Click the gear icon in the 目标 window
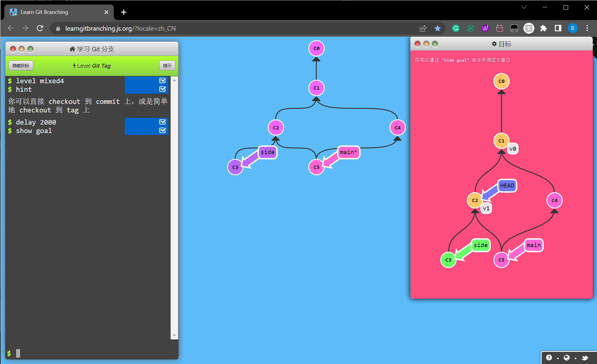 (494, 43)
